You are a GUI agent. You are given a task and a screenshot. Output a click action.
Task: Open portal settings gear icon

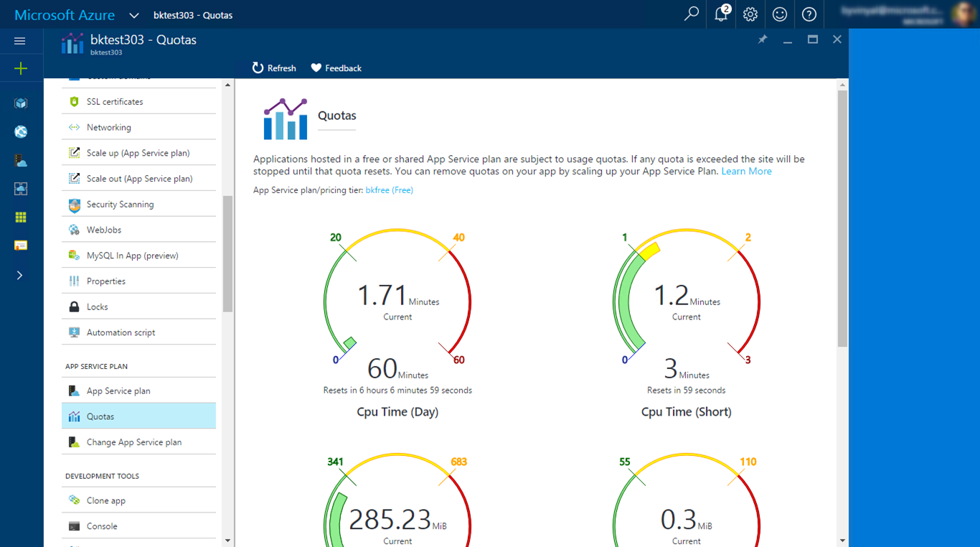pyautogui.click(x=750, y=14)
